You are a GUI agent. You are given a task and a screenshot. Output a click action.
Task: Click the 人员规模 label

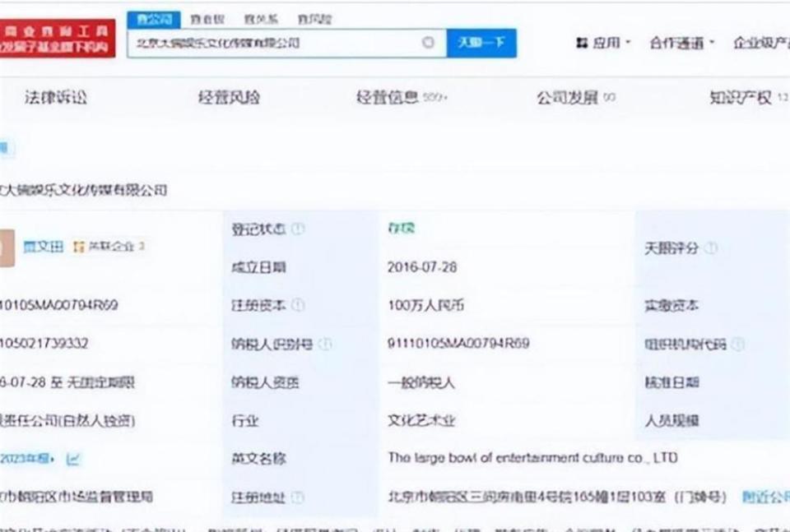pos(671,420)
